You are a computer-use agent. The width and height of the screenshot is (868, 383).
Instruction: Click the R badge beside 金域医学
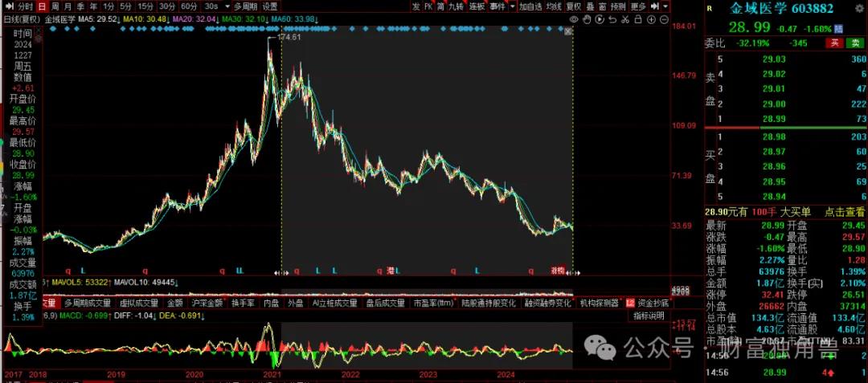click(710, 9)
